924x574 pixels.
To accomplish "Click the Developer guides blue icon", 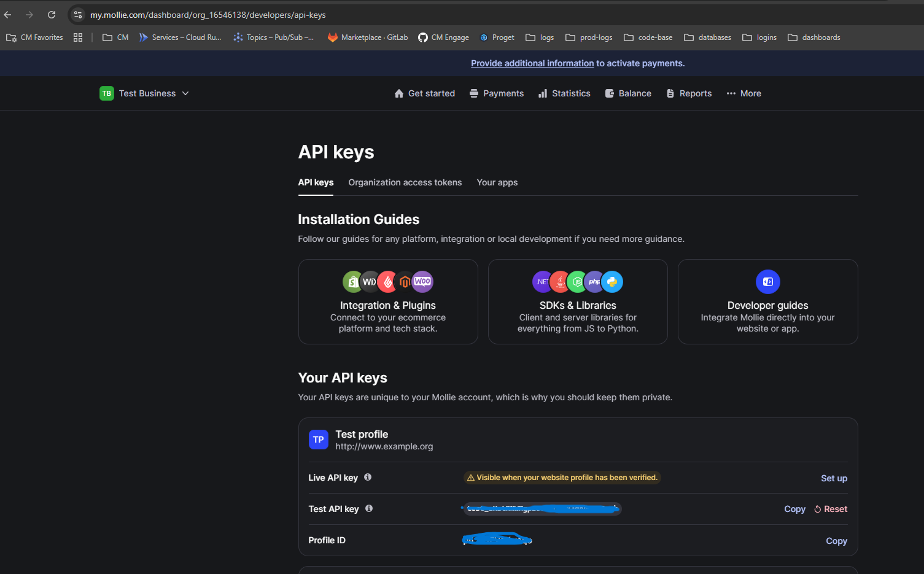I will [768, 282].
